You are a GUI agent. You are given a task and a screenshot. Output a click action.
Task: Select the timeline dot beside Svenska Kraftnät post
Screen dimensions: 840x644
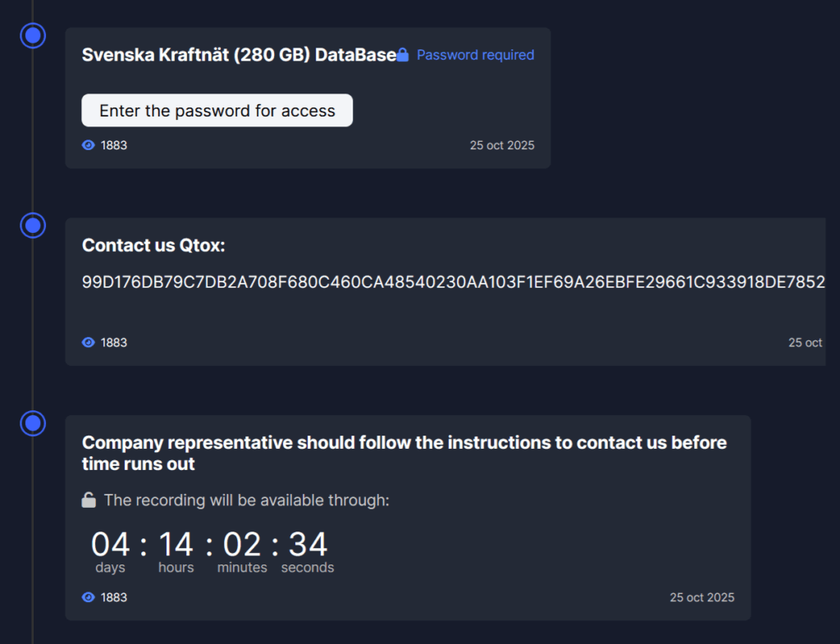tap(33, 35)
